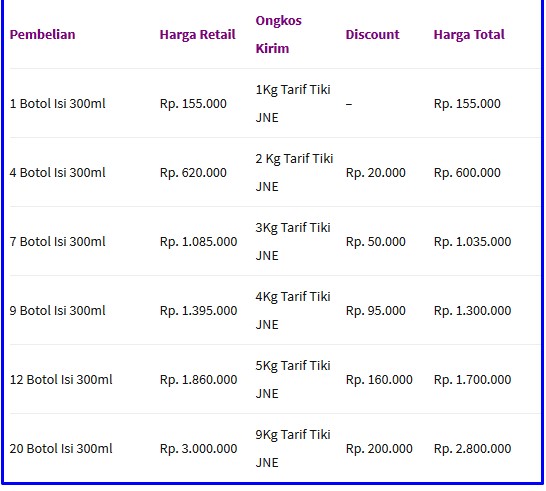
Task: Click the Discount column header
Action: click(x=372, y=34)
